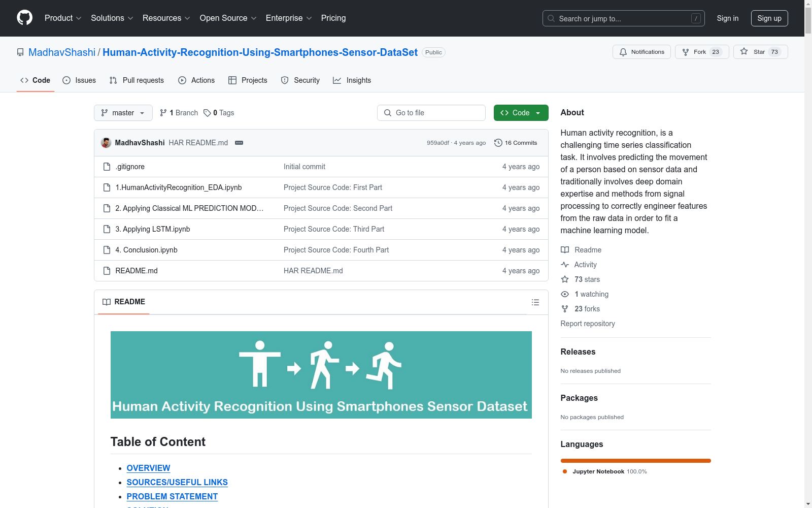Image resolution: width=812 pixels, height=508 pixels.
Task: Switch to the Security tab
Action: [300, 80]
